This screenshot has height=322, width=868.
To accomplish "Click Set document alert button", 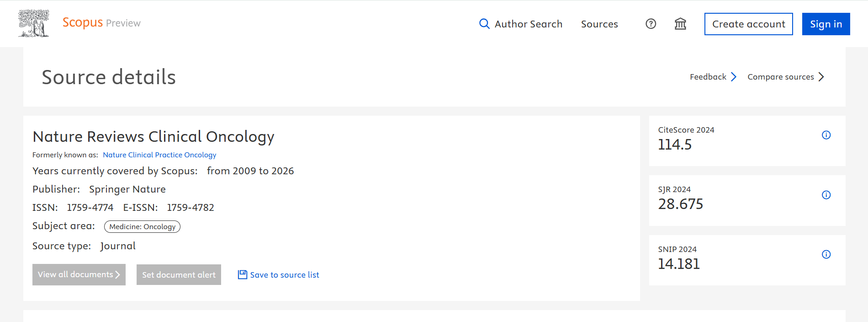I will pos(179,274).
